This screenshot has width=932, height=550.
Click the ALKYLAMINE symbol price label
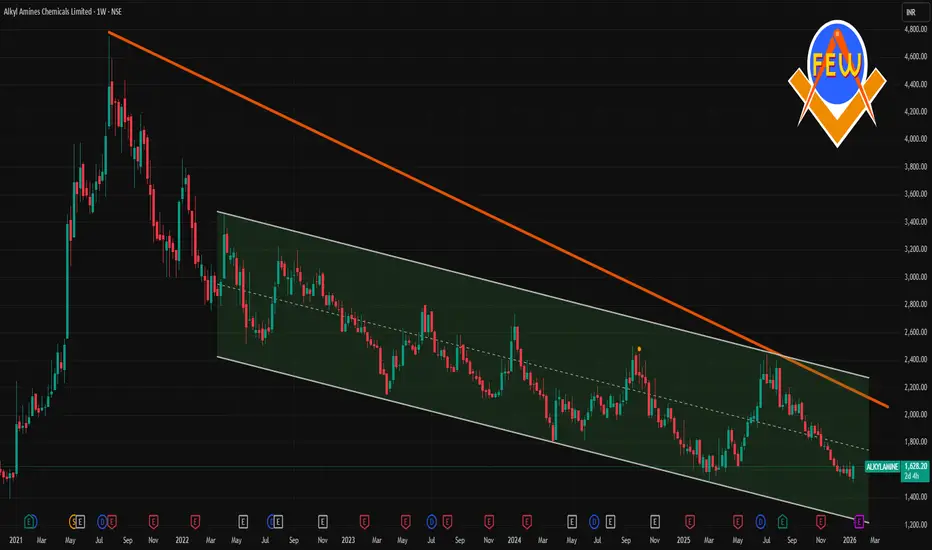coord(882,467)
